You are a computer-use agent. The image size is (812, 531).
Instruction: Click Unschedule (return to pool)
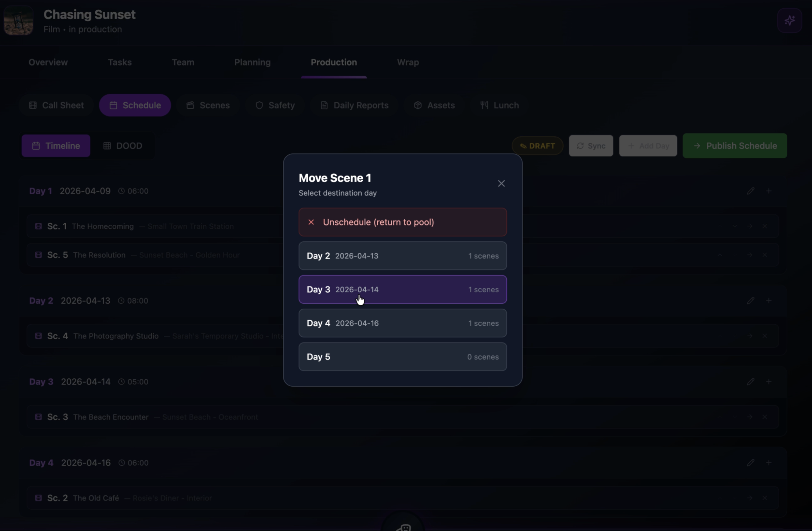tap(403, 222)
